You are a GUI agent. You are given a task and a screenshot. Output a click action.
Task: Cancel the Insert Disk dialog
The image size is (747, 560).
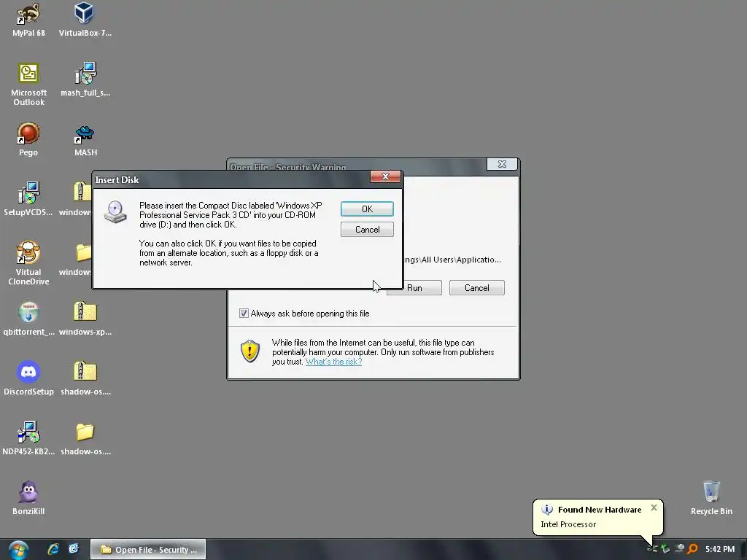367,230
